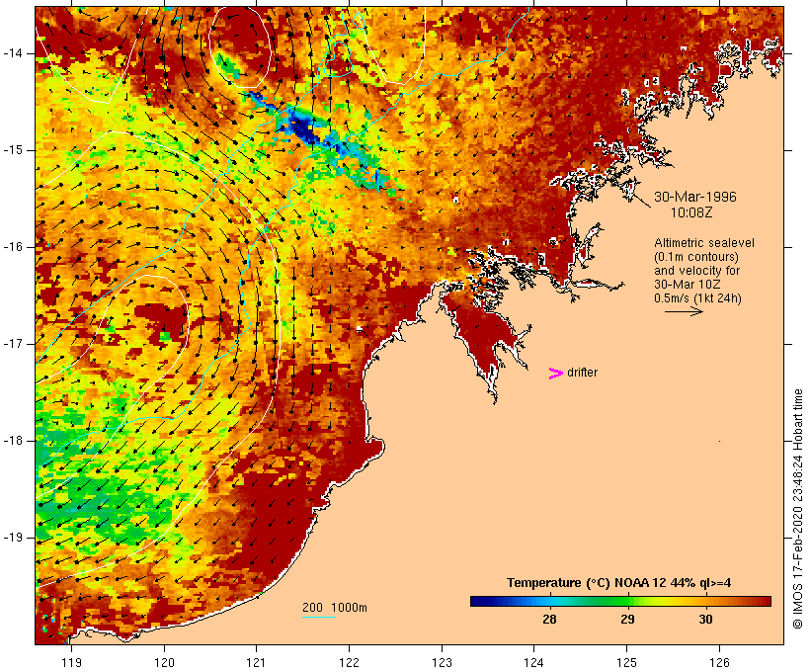
Task: Click the latitude label -14
Action: (13, 53)
